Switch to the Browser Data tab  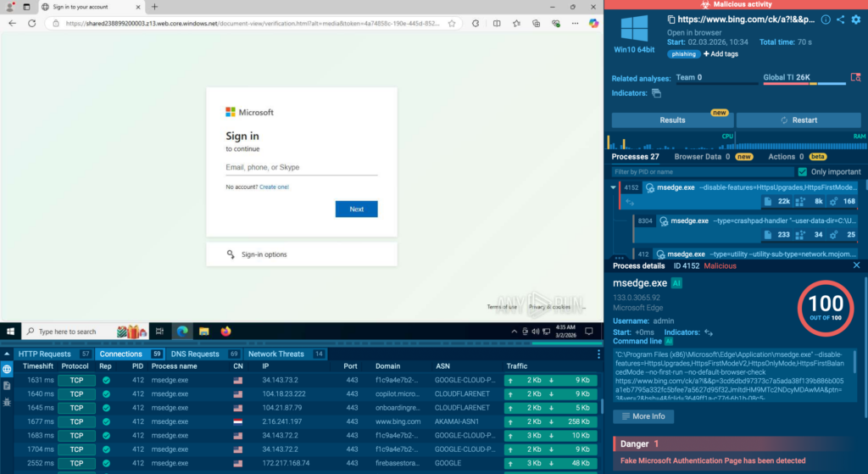point(714,157)
